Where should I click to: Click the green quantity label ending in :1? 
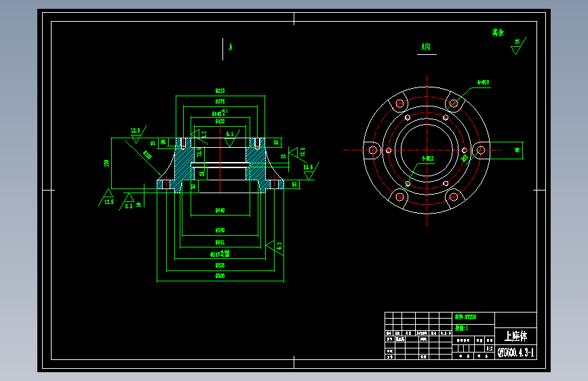point(461,328)
